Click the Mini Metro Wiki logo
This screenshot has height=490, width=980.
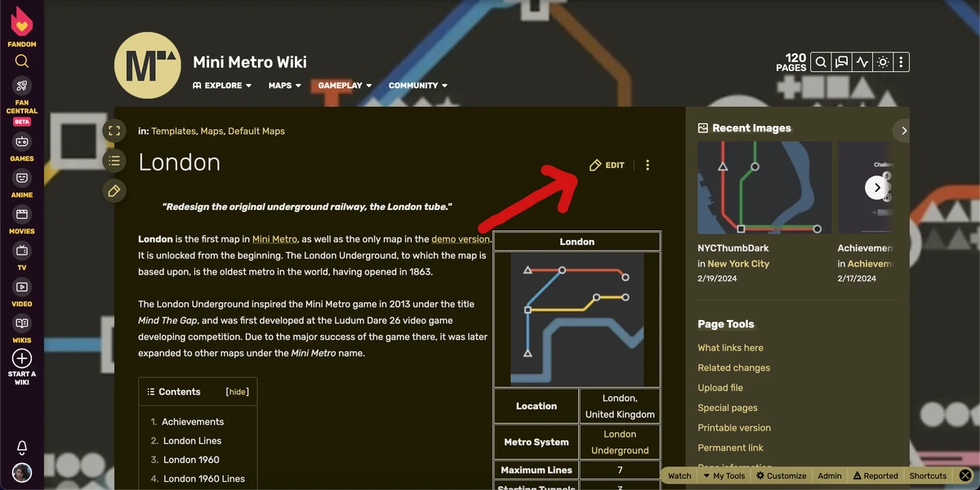pyautogui.click(x=147, y=65)
